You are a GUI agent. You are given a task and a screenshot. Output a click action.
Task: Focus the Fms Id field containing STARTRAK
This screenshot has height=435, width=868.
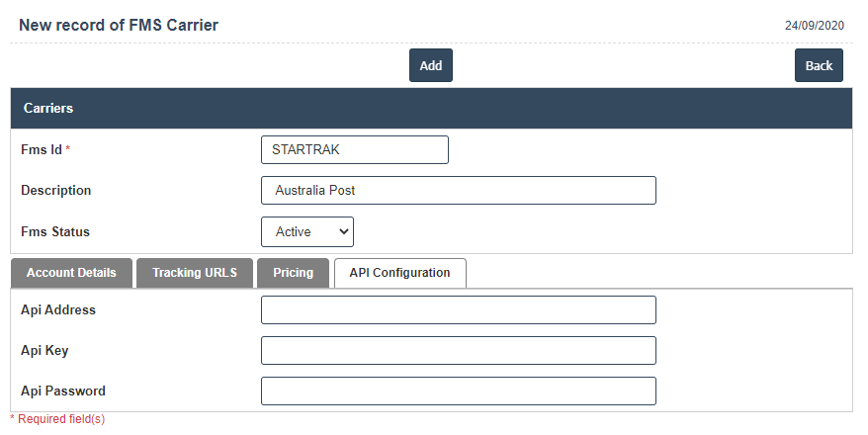[354, 150]
